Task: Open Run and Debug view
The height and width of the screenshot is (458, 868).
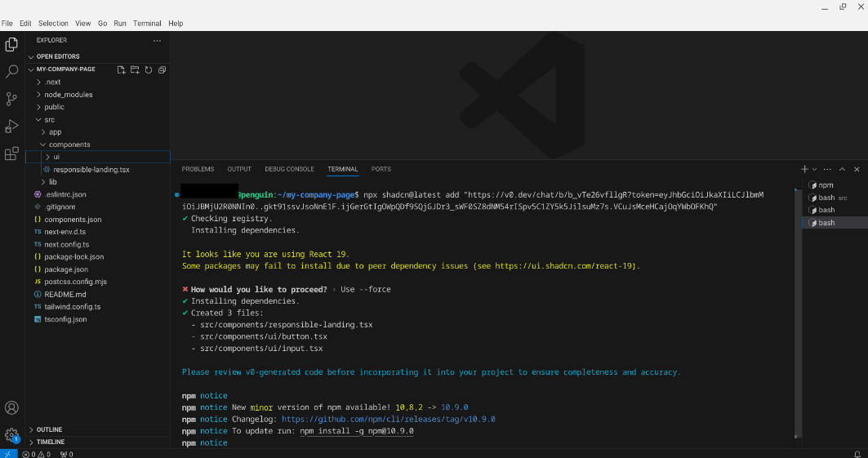Action: (x=11, y=126)
